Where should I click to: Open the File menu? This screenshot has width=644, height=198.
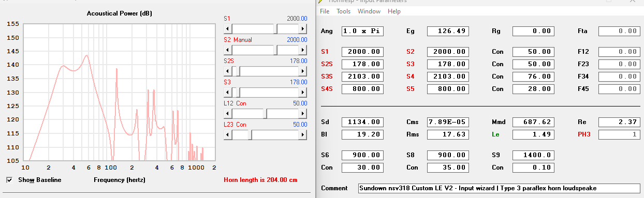click(x=325, y=11)
